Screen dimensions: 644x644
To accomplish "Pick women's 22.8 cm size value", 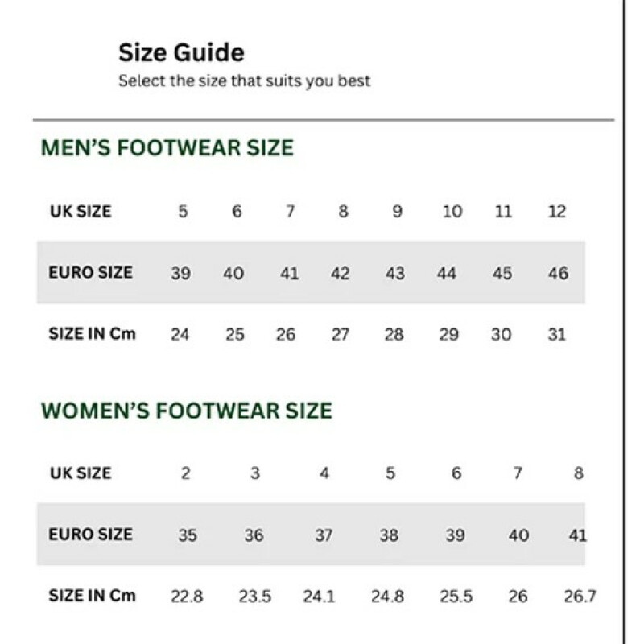I will (187, 597).
